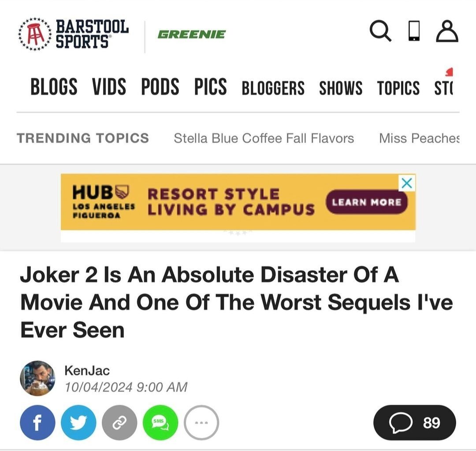This screenshot has height=451, width=476.
Task: Share article on Twitter
Action: pos(78,422)
